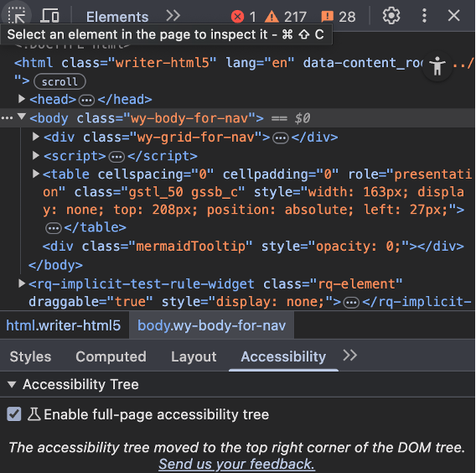
Task: Uncheck Enable full-page accessibility tree
Action: pyautogui.click(x=14, y=414)
